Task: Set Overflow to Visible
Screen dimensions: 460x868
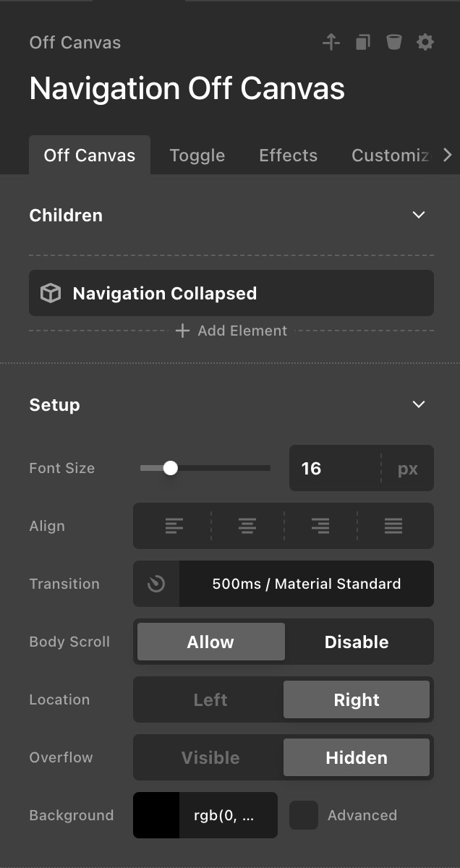Action: [210, 757]
